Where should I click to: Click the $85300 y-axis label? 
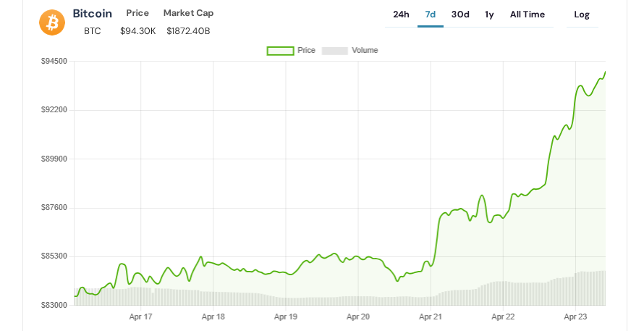[x=54, y=256]
